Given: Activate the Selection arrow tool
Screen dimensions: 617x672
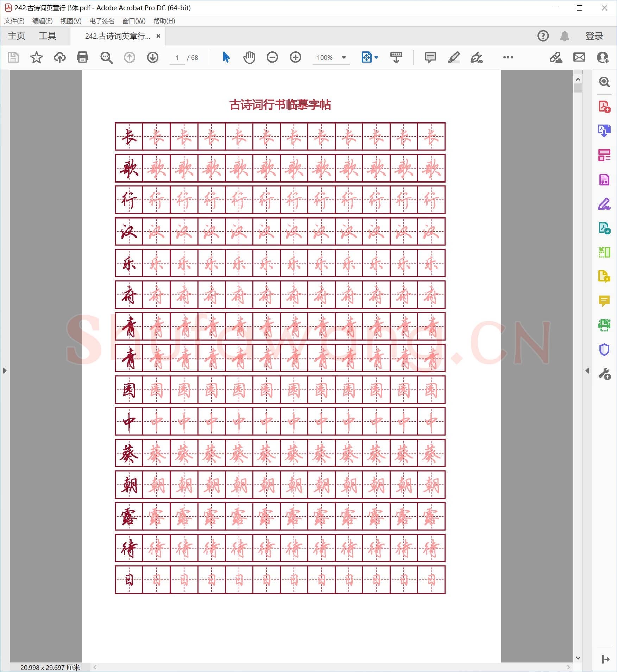Looking at the screenshot, I should coord(226,57).
